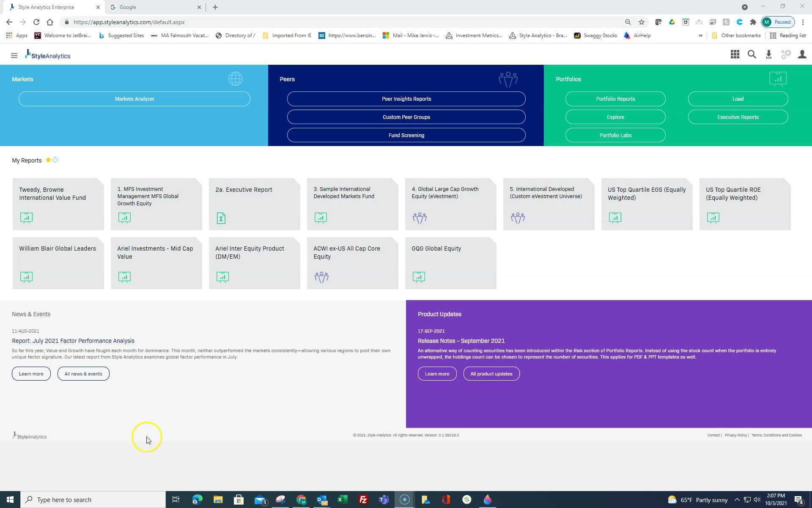Toggle the favorites star next to My Reports

48,160
